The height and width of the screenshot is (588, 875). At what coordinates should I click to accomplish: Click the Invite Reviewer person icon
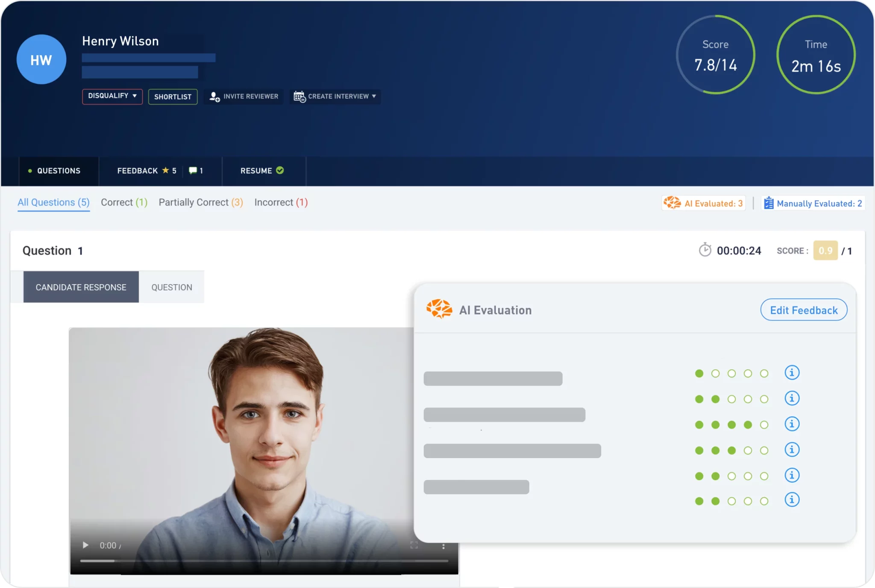point(214,97)
